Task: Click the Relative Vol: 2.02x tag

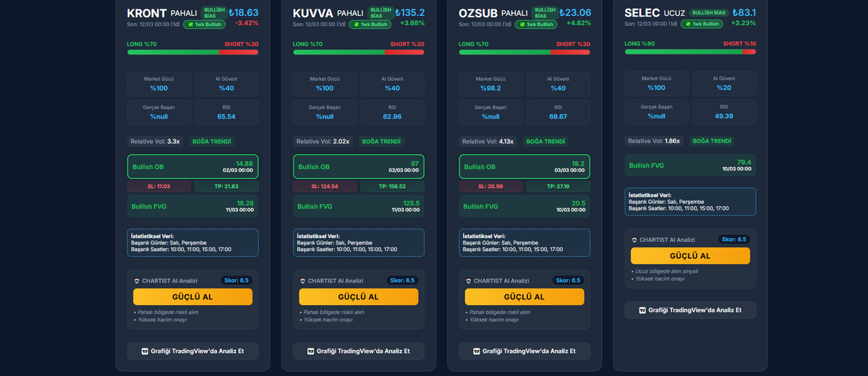Action: pos(323,142)
